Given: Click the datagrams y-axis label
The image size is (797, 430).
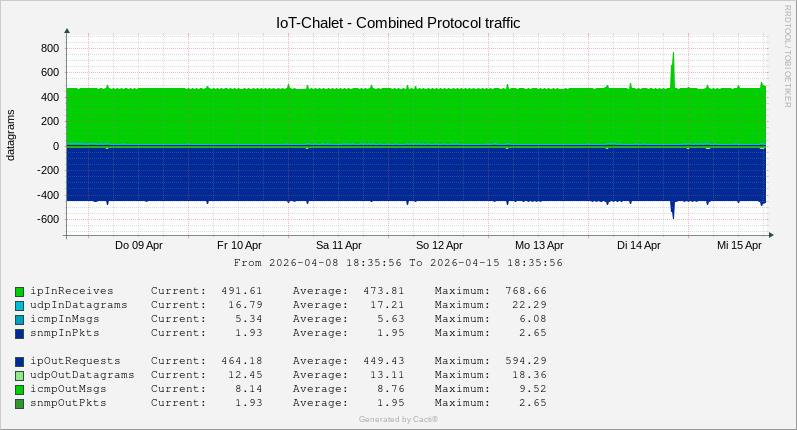Looking at the screenshot, I should click(x=11, y=133).
